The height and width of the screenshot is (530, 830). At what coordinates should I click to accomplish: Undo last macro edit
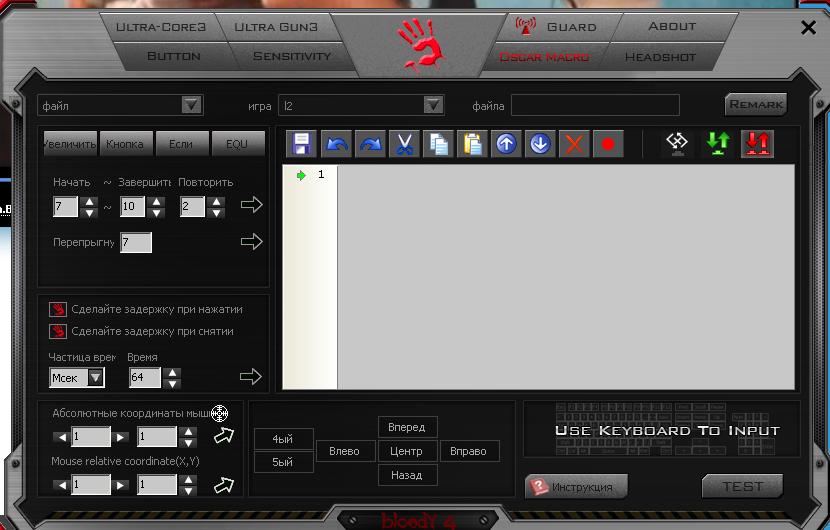pos(336,144)
